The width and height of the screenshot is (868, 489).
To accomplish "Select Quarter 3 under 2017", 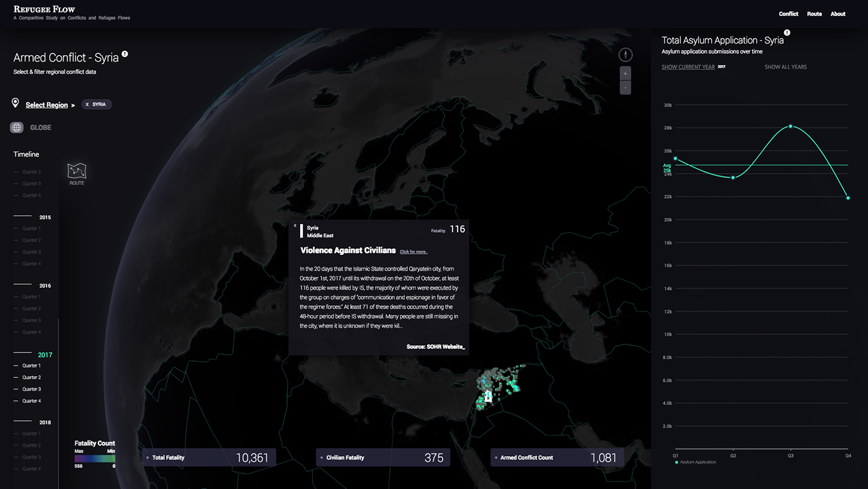I will coord(32,389).
